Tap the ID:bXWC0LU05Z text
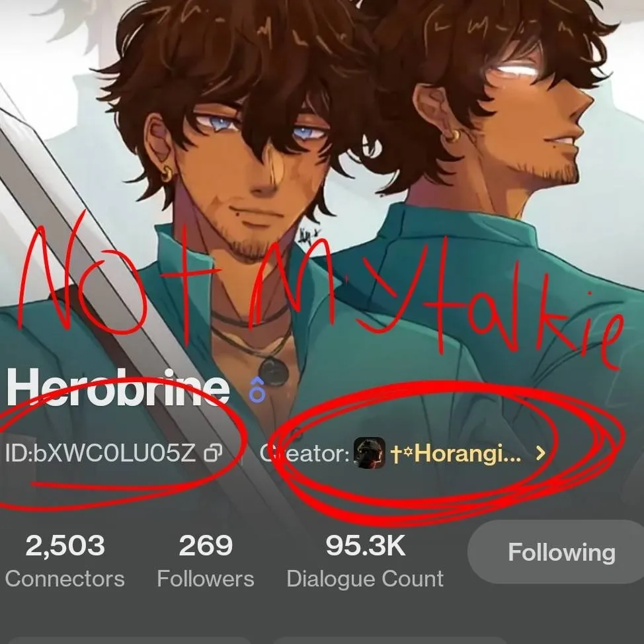The image size is (644, 644). tap(101, 453)
